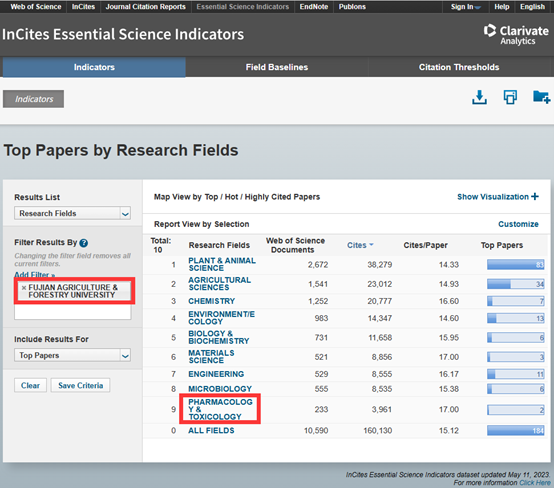Image resolution: width=554 pixels, height=488 pixels.
Task: Open CHEMISTRY research field
Action: coord(212,301)
